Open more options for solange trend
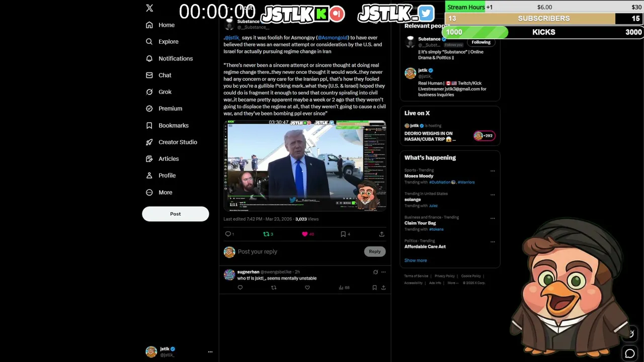This screenshot has width=644, height=362. coord(493,195)
